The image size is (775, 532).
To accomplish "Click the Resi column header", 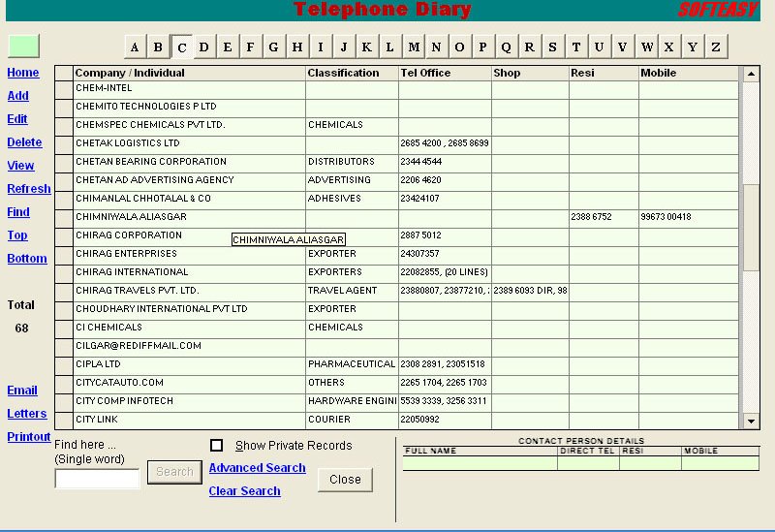I will click(604, 73).
